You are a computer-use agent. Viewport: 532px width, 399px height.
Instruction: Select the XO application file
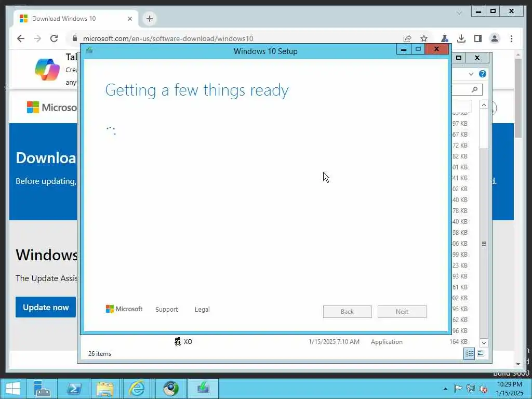pyautogui.click(x=183, y=342)
